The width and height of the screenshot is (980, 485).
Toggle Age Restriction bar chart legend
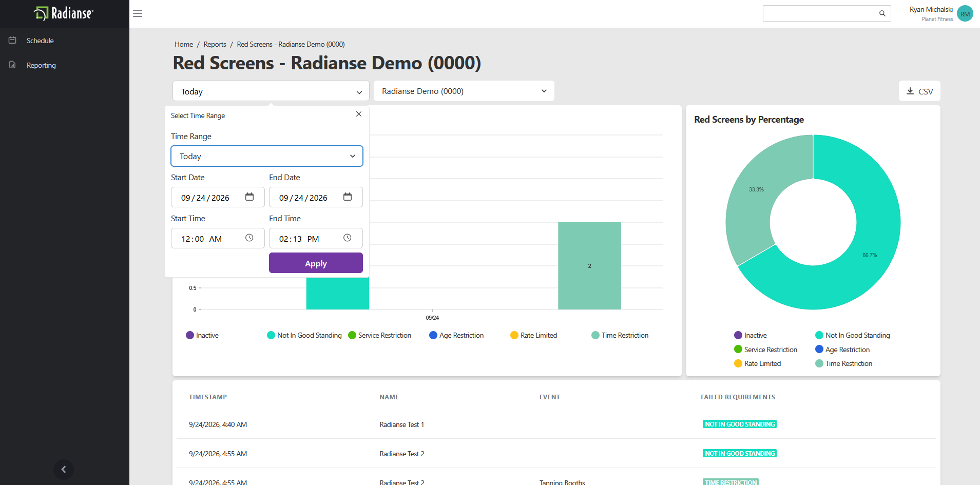[x=456, y=335]
